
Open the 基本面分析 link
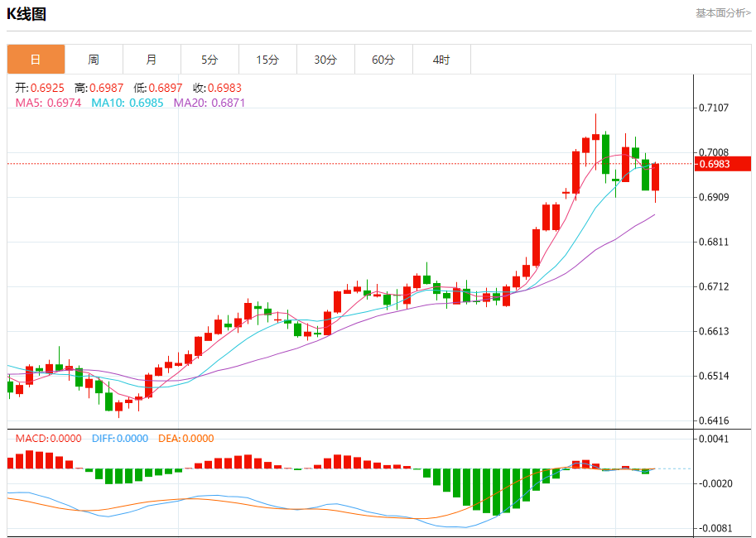[x=723, y=13]
